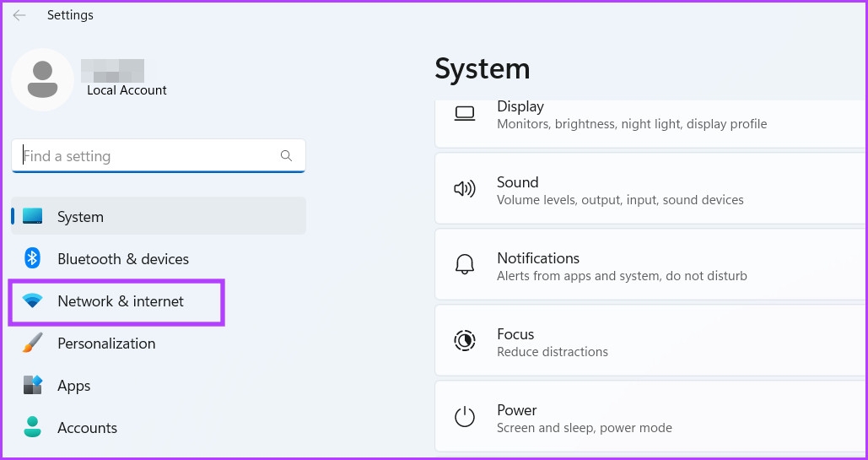Click the Accounts person icon
The image size is (868, 460).
[32, 427]
